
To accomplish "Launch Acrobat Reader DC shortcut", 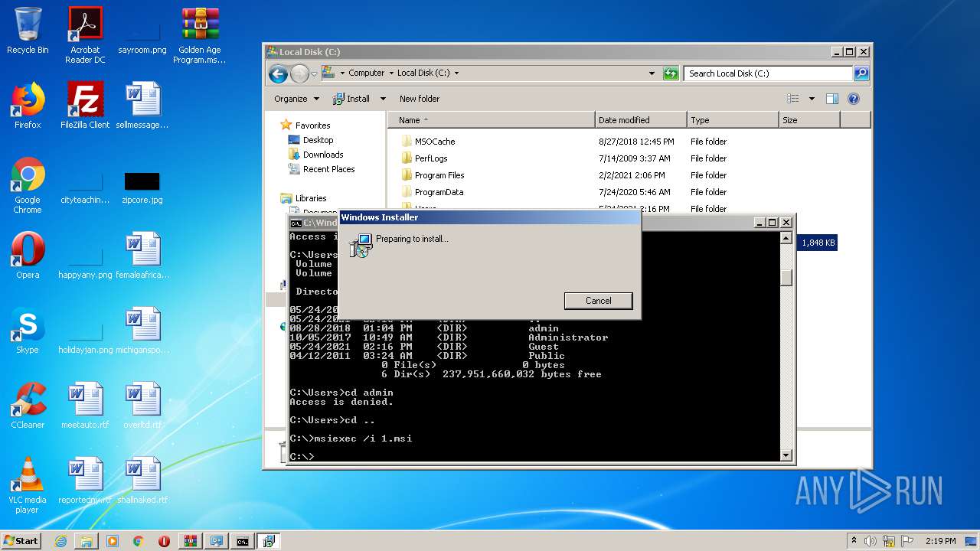I will point(85,34).
